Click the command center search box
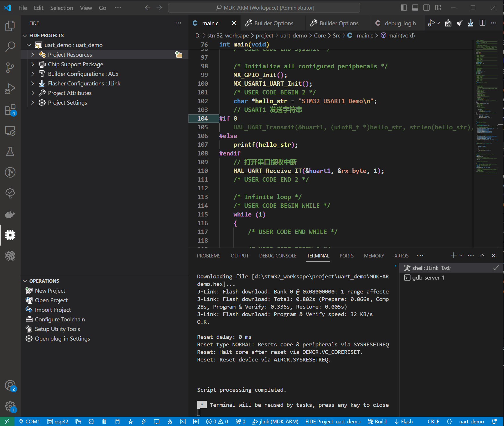This screenshot has height=426, width=504. pos(264,8)
